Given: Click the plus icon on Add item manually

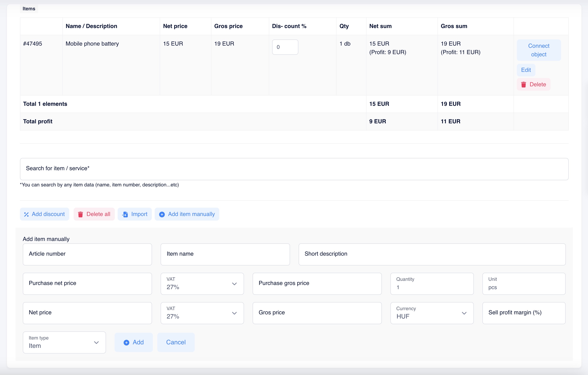Looking at the screenshot, I should tap(162, 214).
